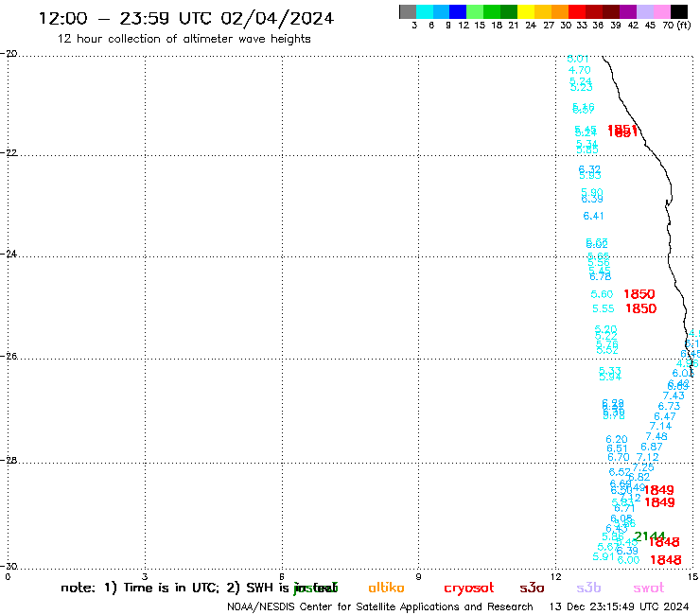Screen dimensions: 700x615
Task: Click the chart title with the UTC date
Action: pyautogui.click(x=186, y=18)
